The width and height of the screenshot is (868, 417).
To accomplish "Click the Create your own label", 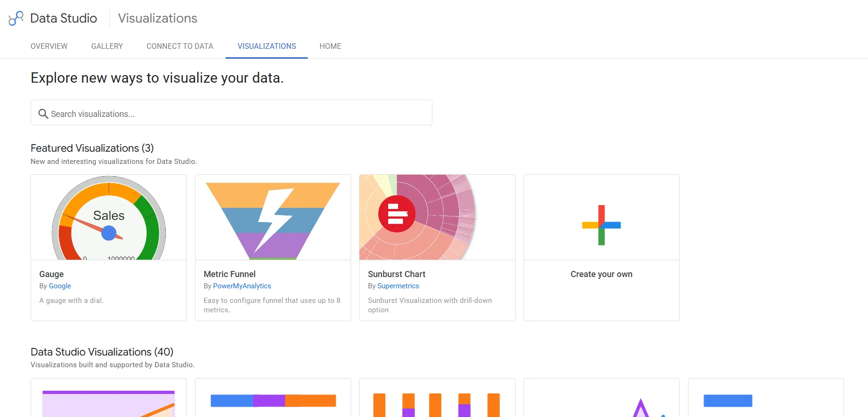I will click(x=602, y=274).
